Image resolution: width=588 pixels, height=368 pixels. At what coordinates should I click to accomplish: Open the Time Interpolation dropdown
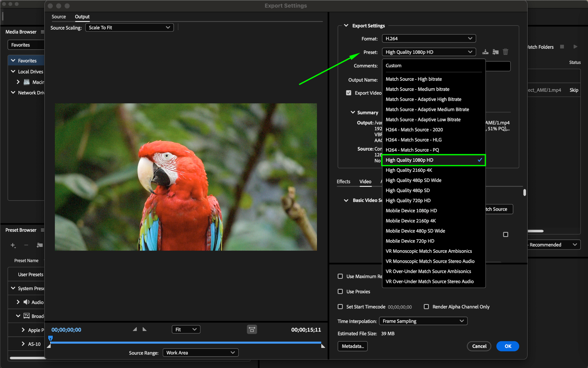tap(423, 321)
